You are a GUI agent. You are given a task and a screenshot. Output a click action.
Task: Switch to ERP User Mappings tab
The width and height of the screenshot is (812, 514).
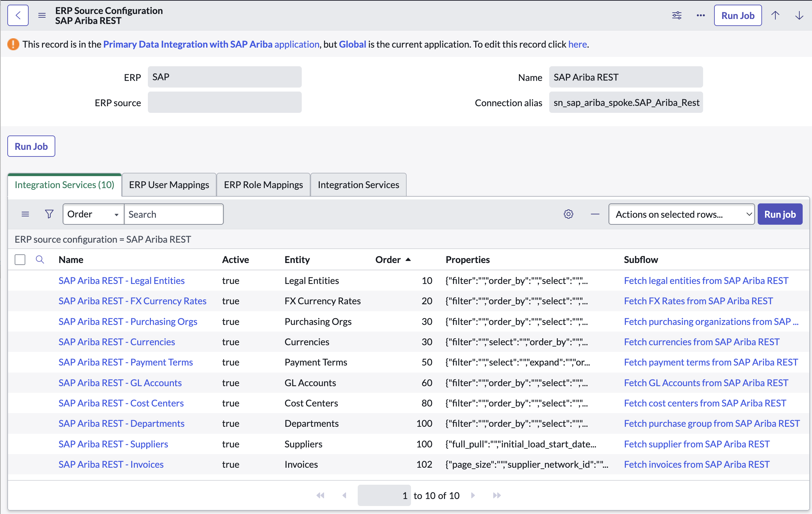(169, 185)
